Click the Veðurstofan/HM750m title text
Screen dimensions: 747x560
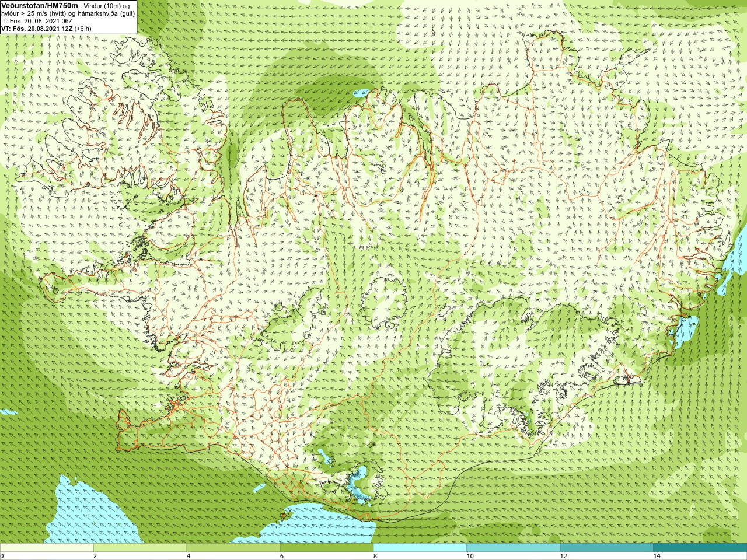[x=39, y=5]
